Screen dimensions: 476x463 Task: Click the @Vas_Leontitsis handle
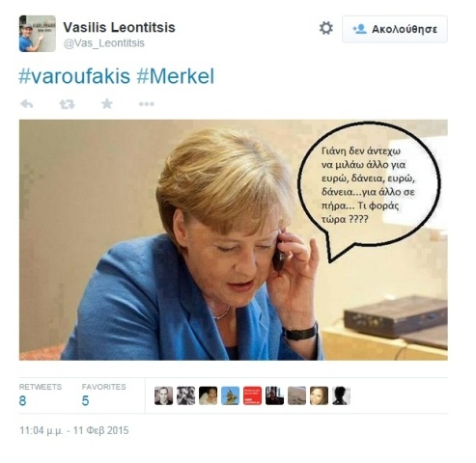(x=104, y=43)
